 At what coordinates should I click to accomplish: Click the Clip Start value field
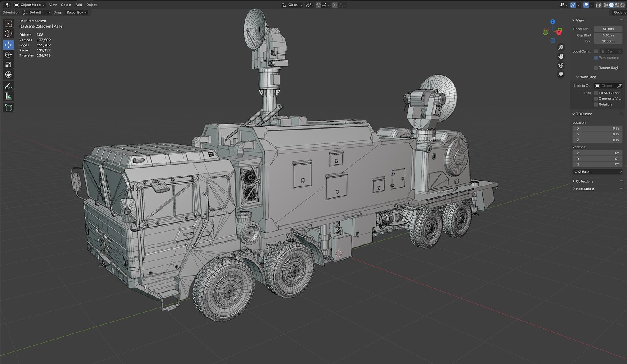click(608, 36)
